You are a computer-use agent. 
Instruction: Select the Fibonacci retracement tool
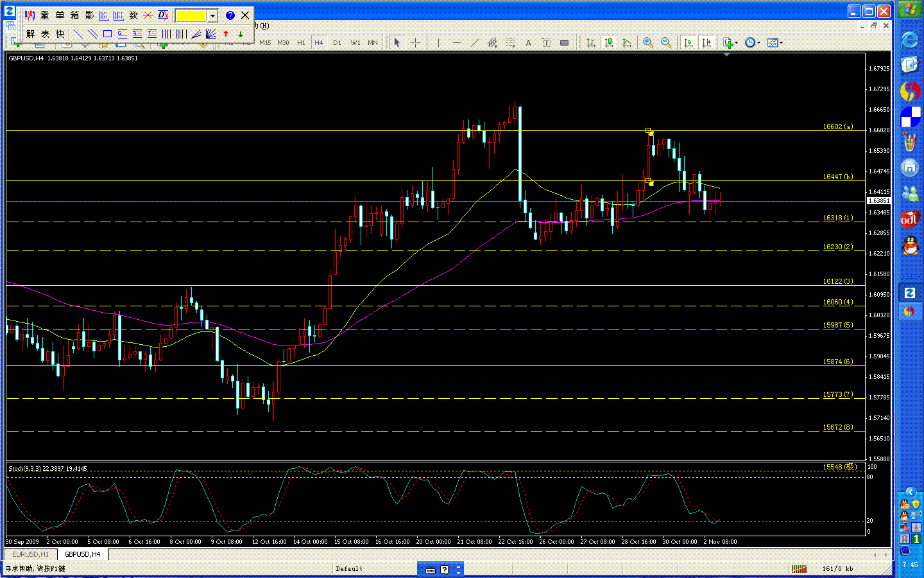(x=510, y=43)
